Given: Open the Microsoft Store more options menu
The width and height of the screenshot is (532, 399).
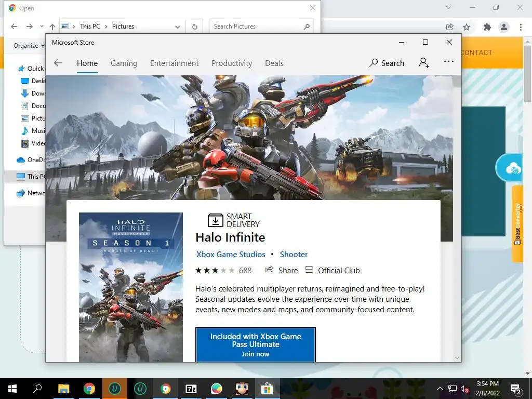Looking at the screenshot, I should click(448, 61).
